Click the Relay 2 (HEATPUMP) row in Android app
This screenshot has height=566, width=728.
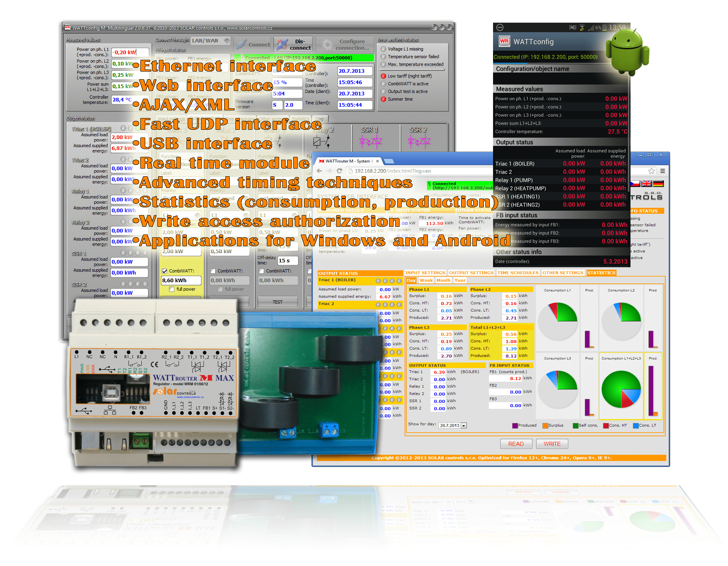tap(560, 188)
